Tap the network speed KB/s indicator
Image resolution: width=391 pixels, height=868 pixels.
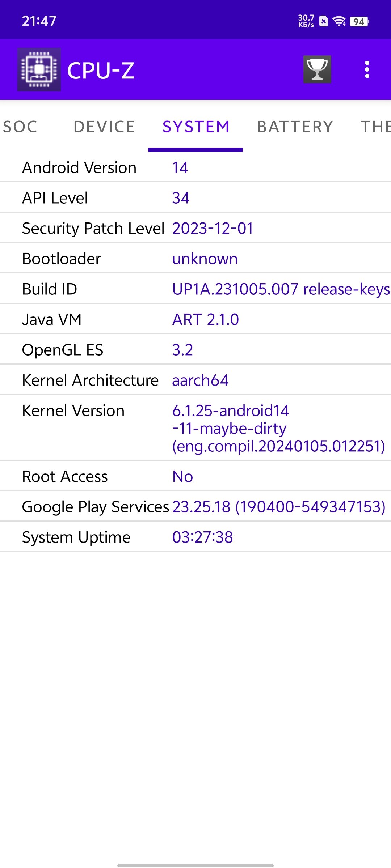pyautogui.click(x=306, y=21)
